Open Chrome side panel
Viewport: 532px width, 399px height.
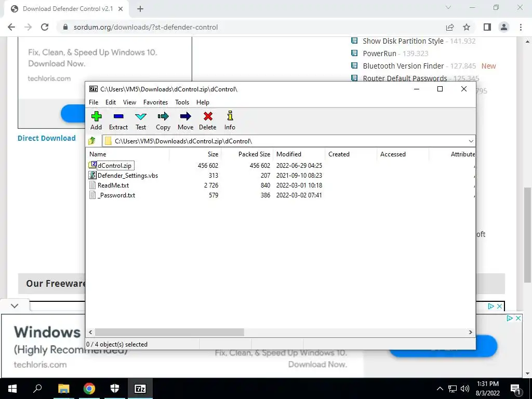tap(487, 27)
